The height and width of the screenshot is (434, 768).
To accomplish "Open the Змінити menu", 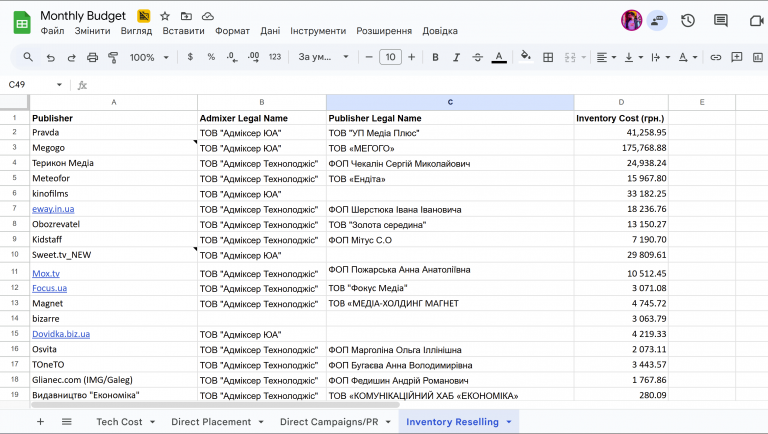I will (92, 31).
